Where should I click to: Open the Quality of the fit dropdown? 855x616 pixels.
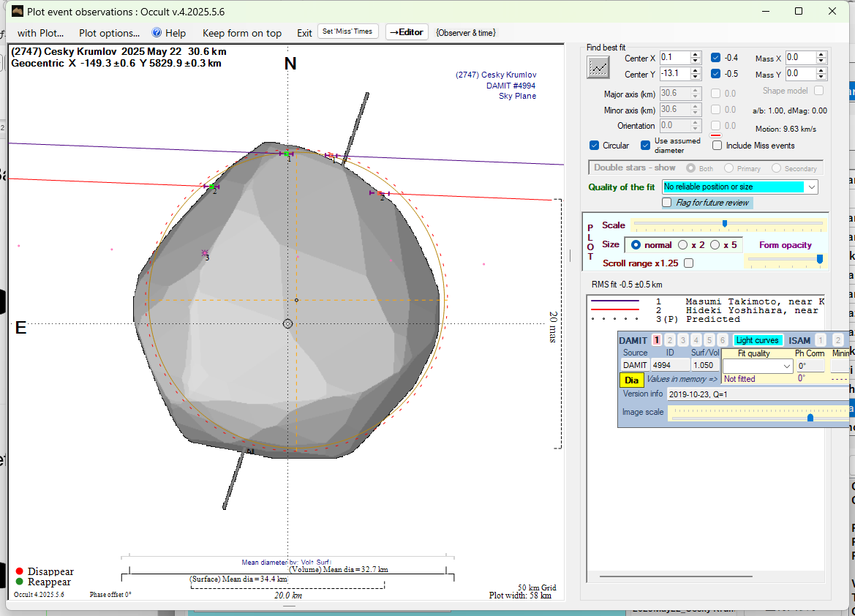click(811, 187)
